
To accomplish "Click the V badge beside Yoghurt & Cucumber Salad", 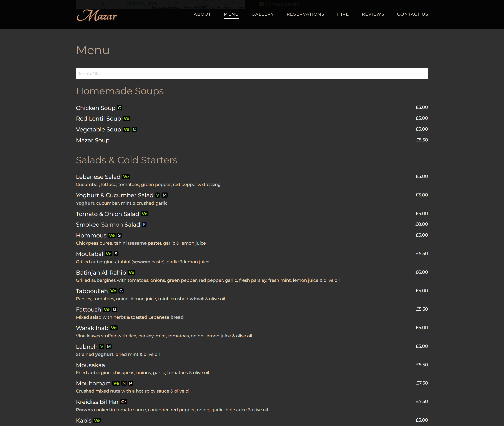I will [x=158, y=195].
